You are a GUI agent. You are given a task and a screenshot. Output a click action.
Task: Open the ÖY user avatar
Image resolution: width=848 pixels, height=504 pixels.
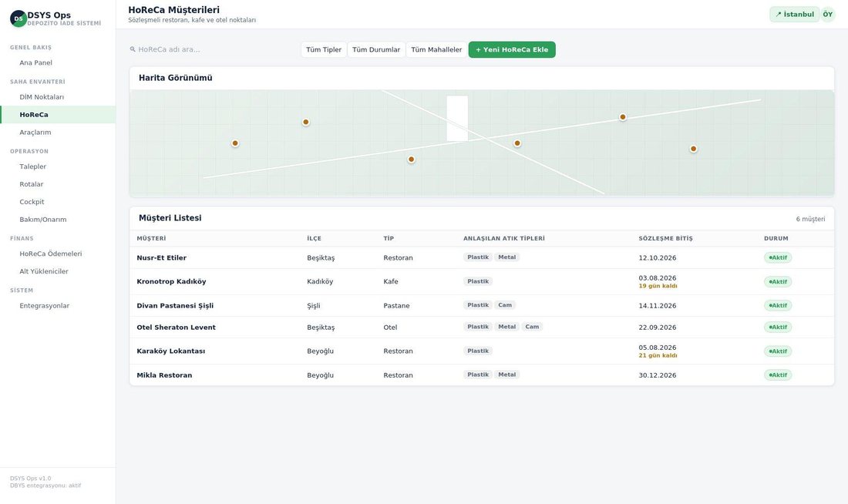tap(827, 15)
